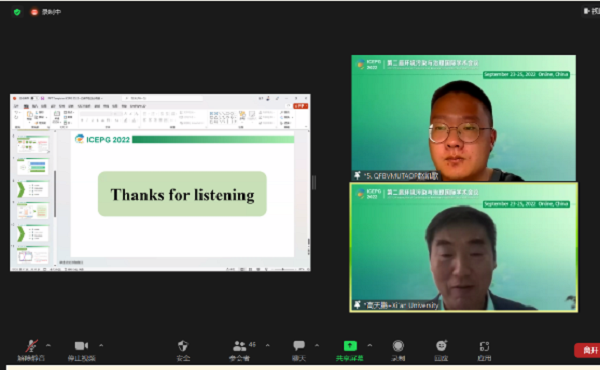Unmute the microphone in the toolbar
Image resolution: width=600 pixels, height=370 pixels.
click(x=31, y=346)
